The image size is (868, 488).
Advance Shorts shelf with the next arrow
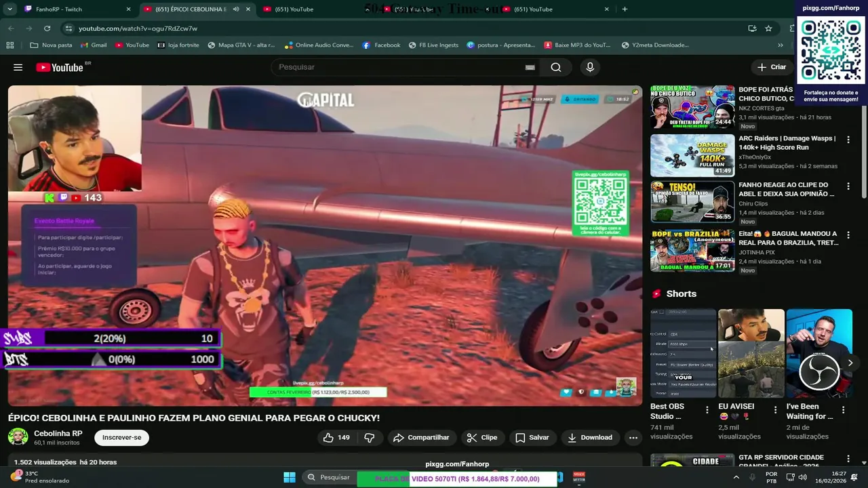click(850, 363)
